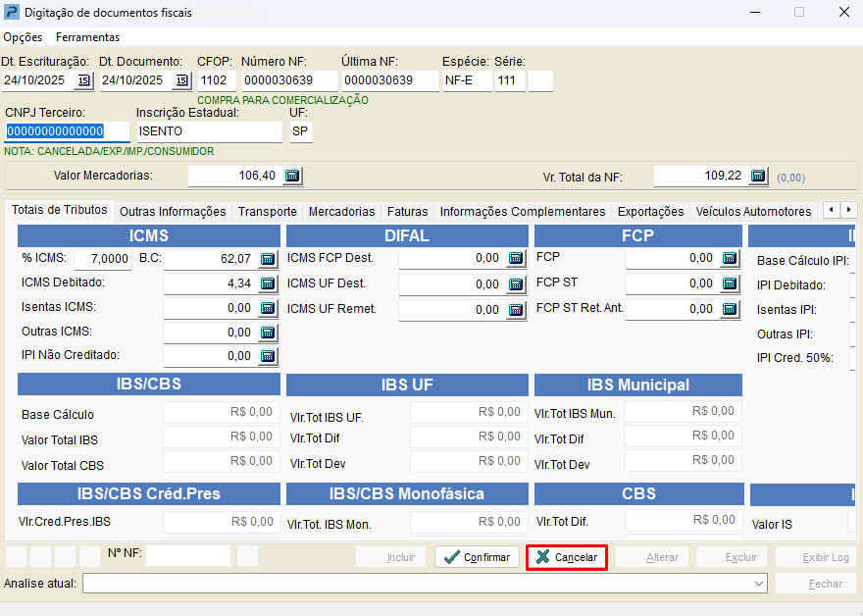Click calculator icon for ICMS Debitado

[x=268, y=283]
